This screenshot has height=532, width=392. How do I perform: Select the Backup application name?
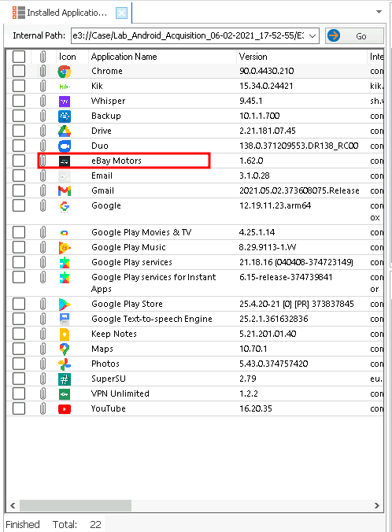106,116
